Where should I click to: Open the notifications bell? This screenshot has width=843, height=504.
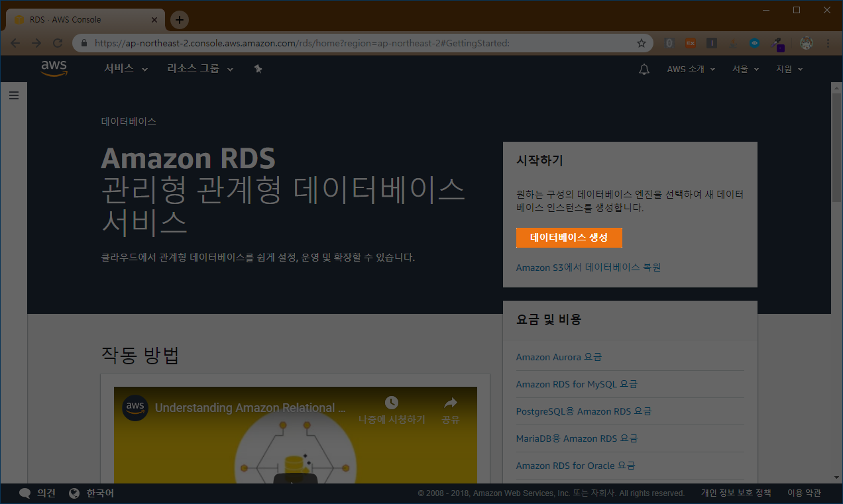tap(644, 69)
